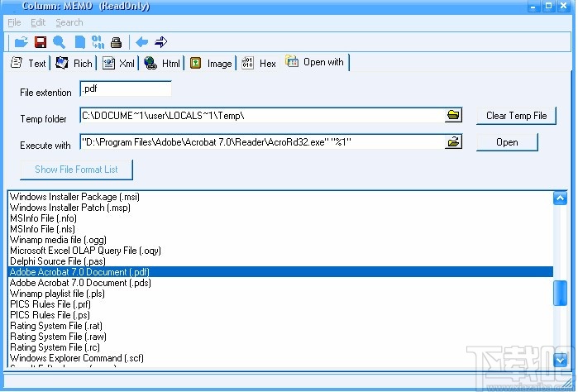The height and width of the screenshot is (392, 578).
Task: Click the open file toolbar icon
Action: (21, 42)
